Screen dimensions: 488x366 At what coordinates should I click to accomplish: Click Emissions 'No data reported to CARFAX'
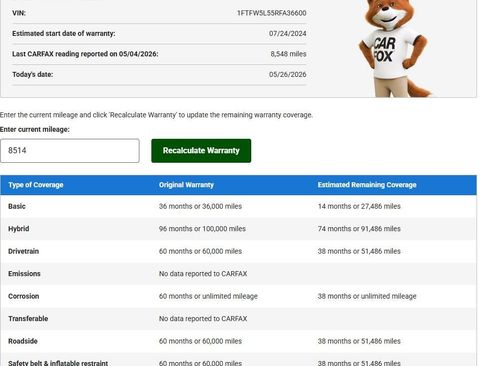point(203,274)
